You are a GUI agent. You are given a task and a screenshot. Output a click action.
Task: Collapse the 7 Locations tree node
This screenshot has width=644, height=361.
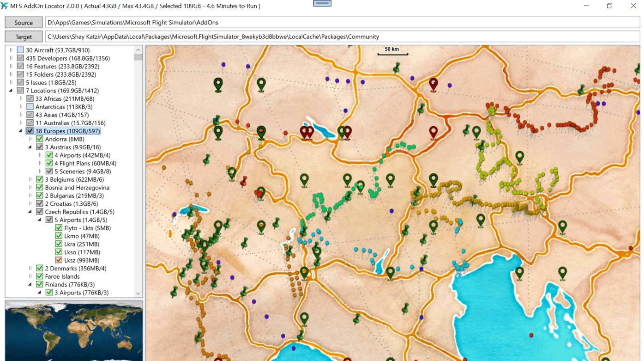(11, 91)
